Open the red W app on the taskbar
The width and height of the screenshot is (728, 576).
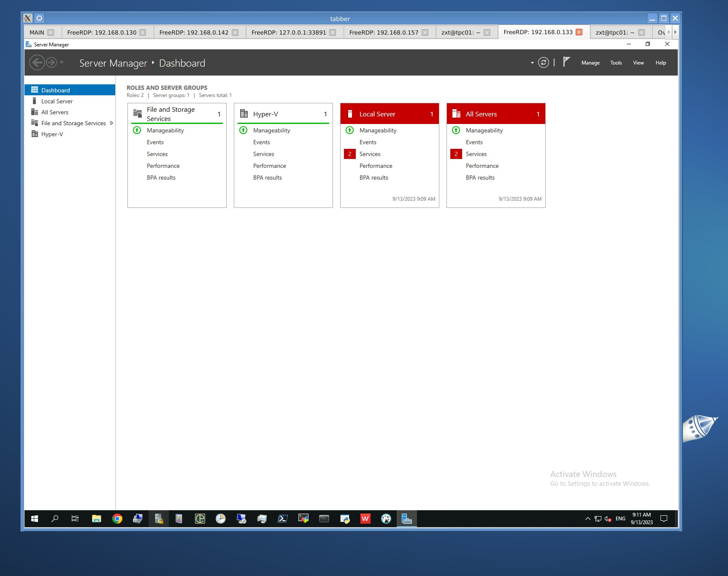[x=365, y=519]
